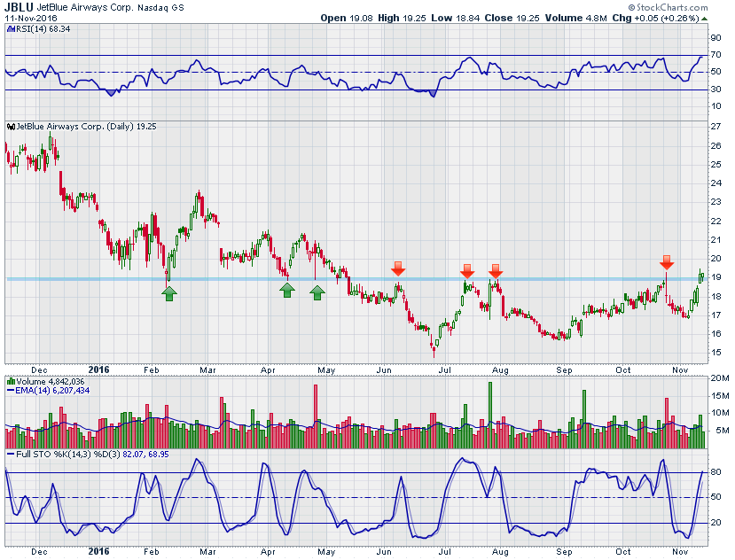
Task: Click the 19 price axis label
Action: 715,277
